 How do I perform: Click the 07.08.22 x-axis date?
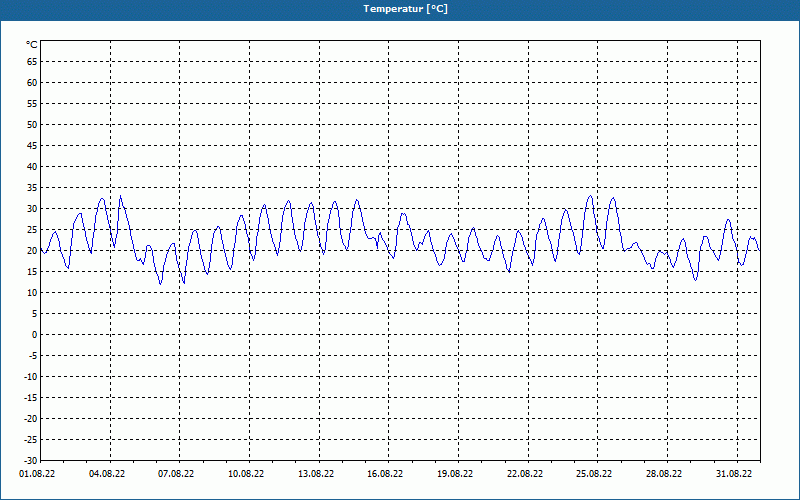point(176,474)
